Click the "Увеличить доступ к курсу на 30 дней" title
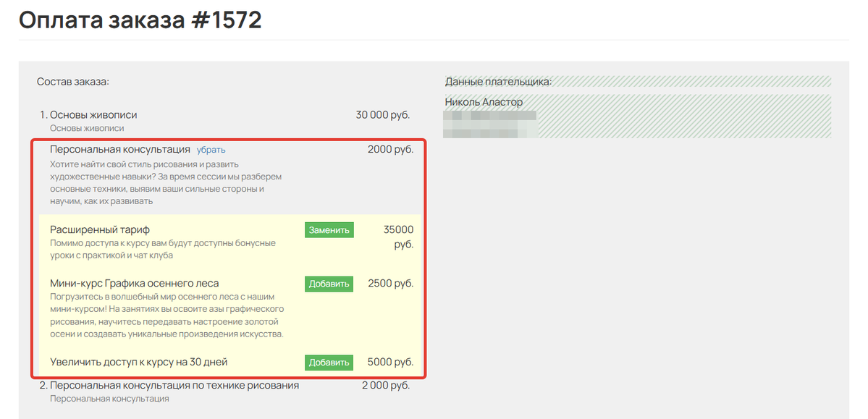This screenshot has height=419, width=868. click(139, 363)
